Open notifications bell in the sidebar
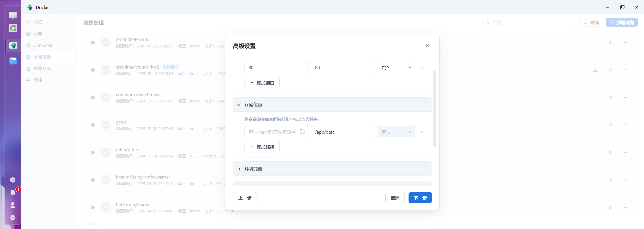This screenshot has width=644, height=229. (13, 193)
